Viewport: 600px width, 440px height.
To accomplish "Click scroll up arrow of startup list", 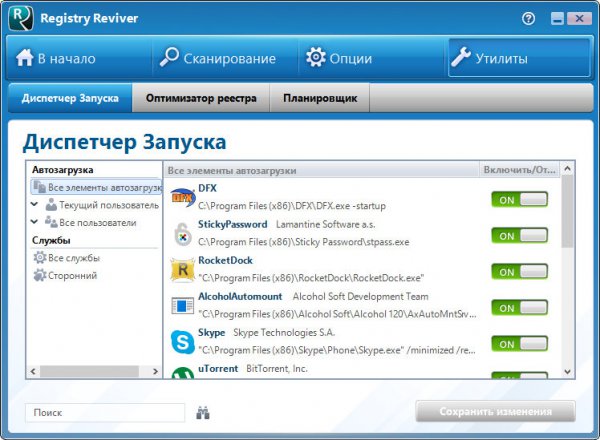I will [567, 168].
